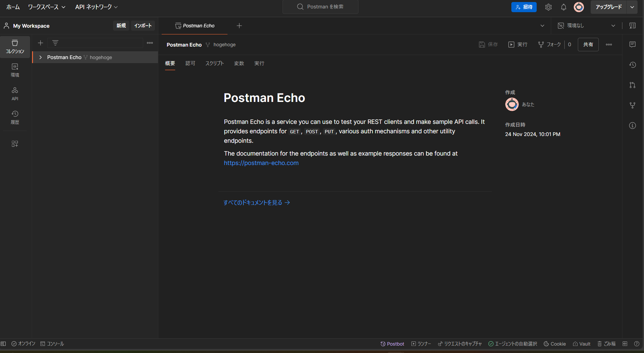Viewport: 644px width, 353px height.
Task: Click the collection more actions three-dot icon
Action: tap(609, 45)
